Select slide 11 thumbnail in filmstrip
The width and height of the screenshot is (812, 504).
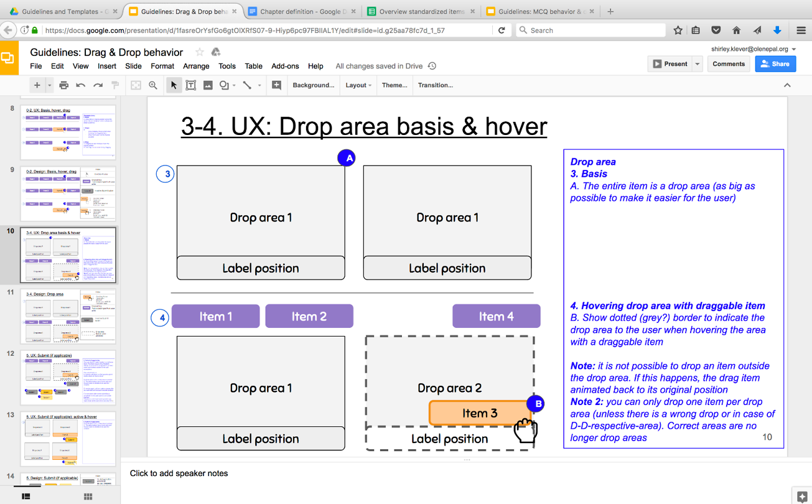[68, 316]
